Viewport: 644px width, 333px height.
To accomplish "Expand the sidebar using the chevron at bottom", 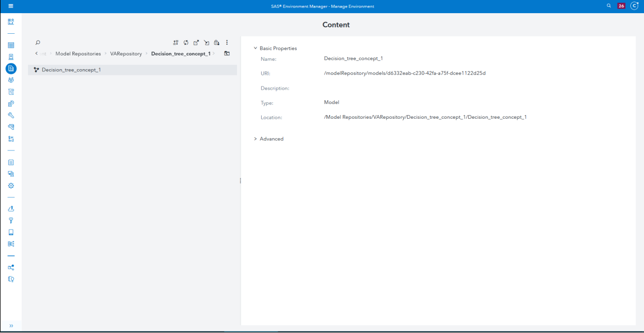I will pyautogui.click(x=11, y=326).
